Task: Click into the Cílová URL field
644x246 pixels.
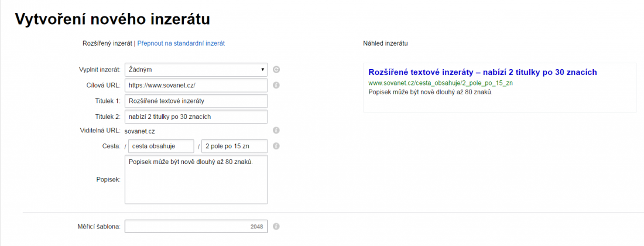Action: (x=196, y=85)
